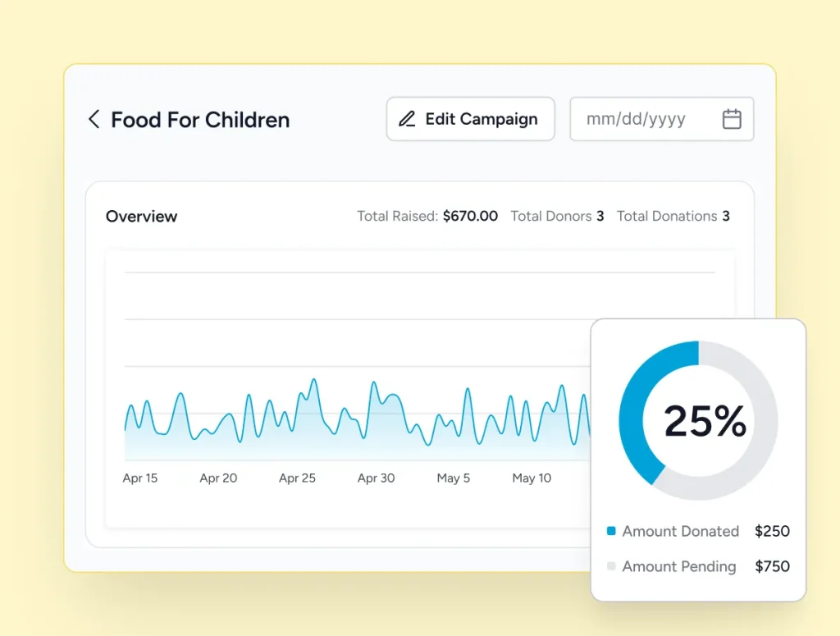Click the blue Amount Donated legend swatch
This screenshot has width=840, height=636.
coord(611,531)
